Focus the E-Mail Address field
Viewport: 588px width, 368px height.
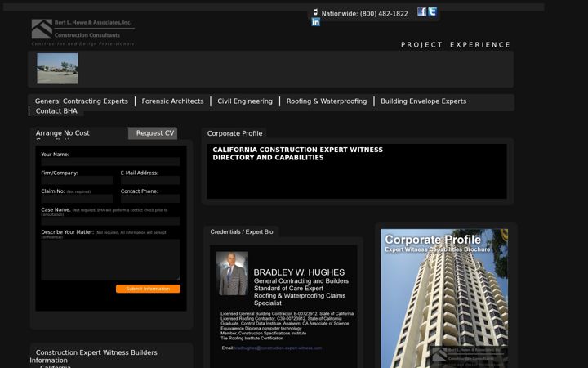[150, 180]
